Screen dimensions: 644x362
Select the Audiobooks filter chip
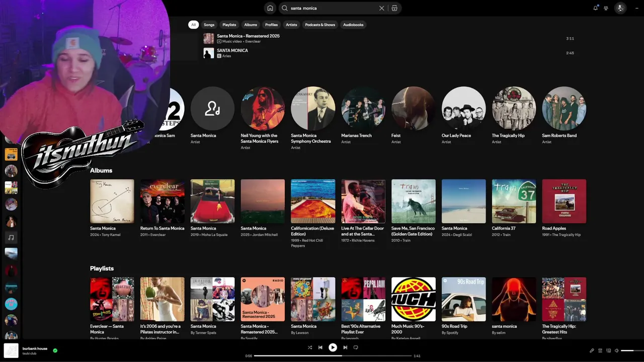[x=353, y=25]
